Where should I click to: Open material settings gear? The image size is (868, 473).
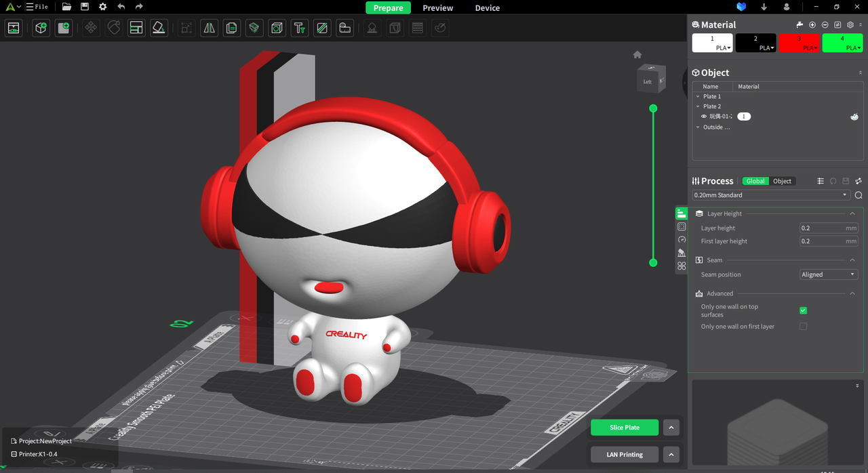click(x=850, y=24)
